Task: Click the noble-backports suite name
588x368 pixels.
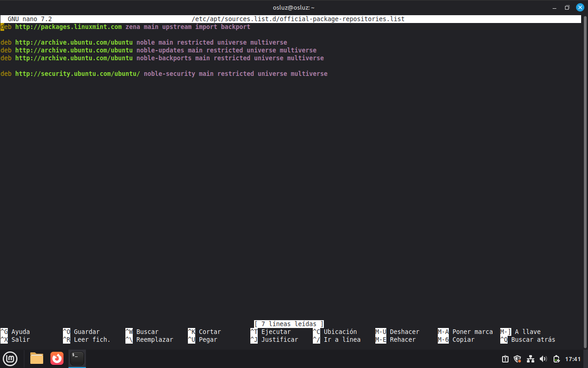Action: pos(164,58)
